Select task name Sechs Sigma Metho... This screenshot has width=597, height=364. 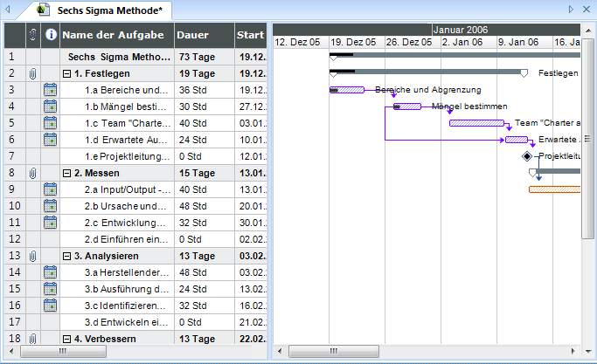[117, 57]
